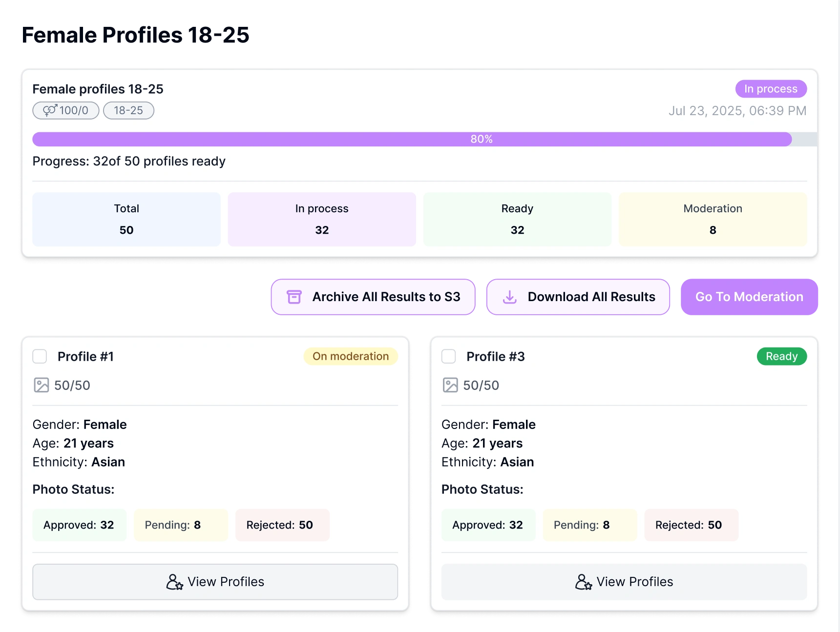
Task: Select the Profile #3 checkbox
Action: pos(448,356)
